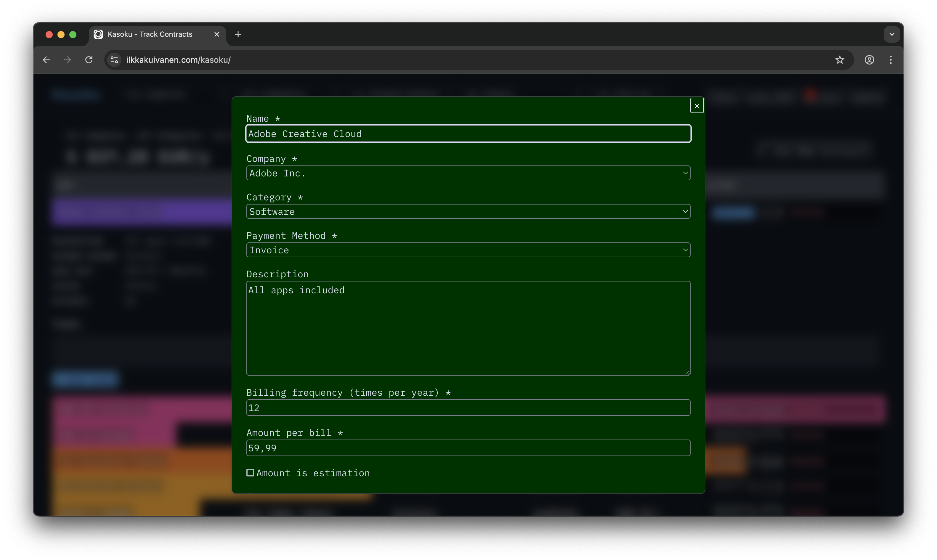Screen dimensions: 937x560
Task: Open the browser profile icon
Action: tap(869, 60)
